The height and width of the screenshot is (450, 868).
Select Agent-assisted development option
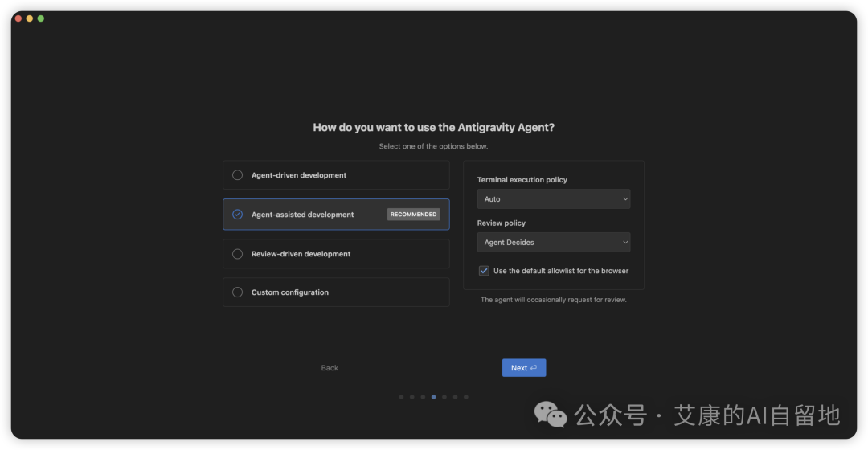tap(336, 215)
